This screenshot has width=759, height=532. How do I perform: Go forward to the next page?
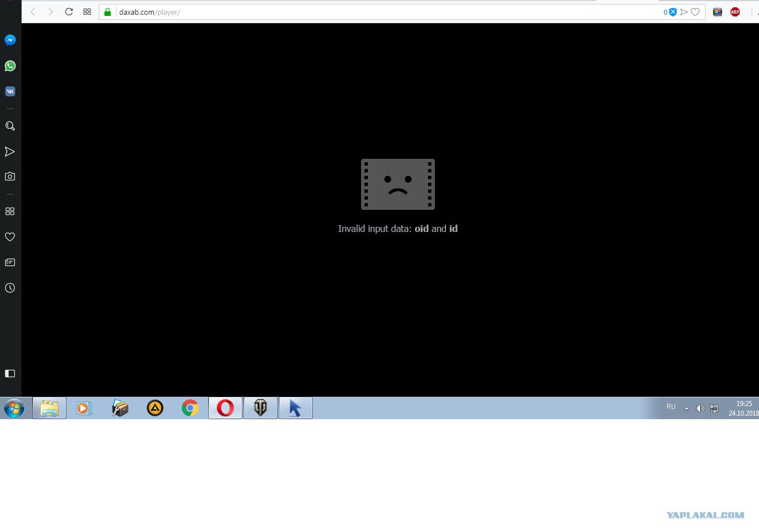[x=51, y=12]
